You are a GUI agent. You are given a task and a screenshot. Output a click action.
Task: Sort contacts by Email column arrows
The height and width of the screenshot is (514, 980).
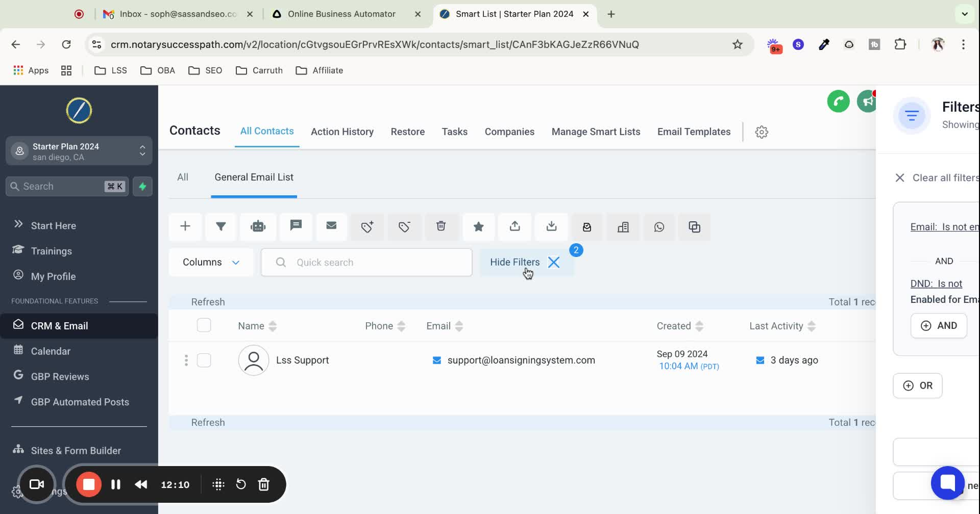click(x=459, y=326)
